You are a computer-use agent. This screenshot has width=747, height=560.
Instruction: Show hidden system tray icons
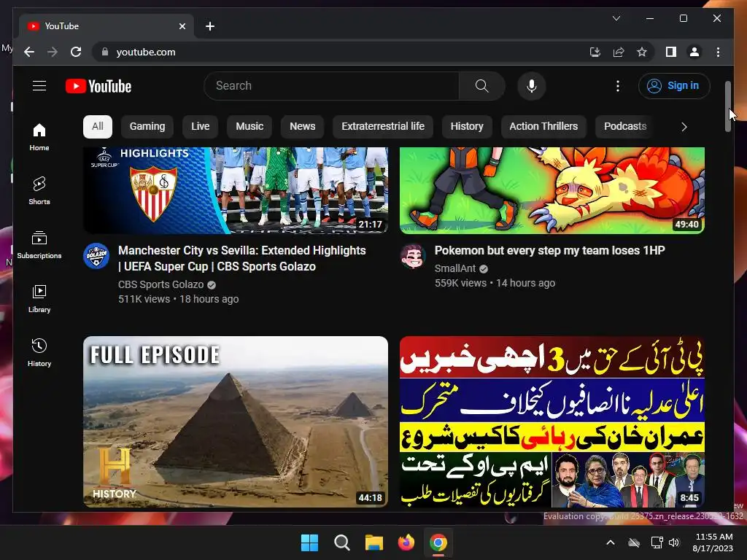click(x=611, y=542)
